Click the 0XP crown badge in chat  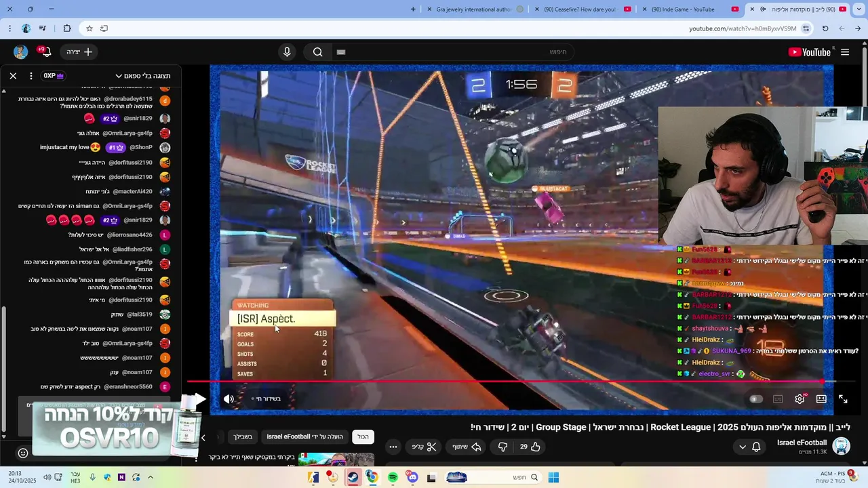[54, 76]
